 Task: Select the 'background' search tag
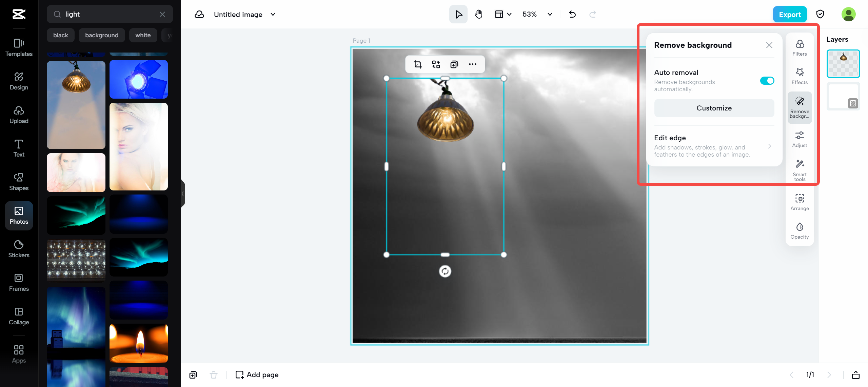(x=102, y=35)
